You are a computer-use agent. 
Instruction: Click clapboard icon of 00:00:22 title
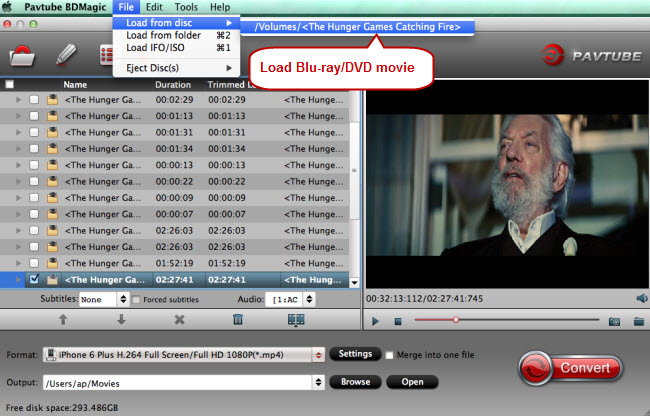pos(52,181)
